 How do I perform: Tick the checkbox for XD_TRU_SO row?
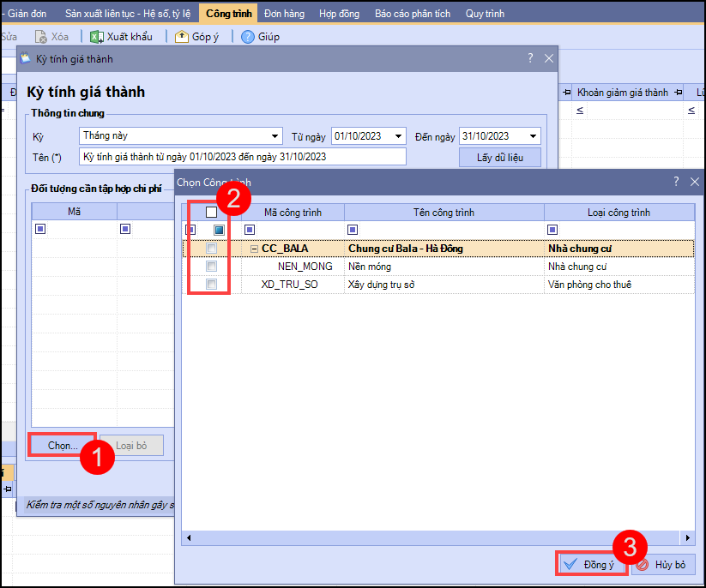[211, 285]
